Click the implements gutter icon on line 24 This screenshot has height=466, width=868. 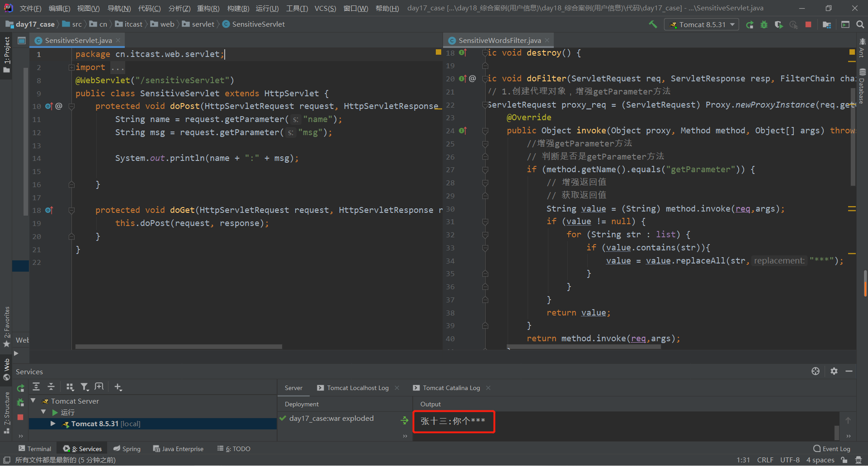tap(462, 131)
